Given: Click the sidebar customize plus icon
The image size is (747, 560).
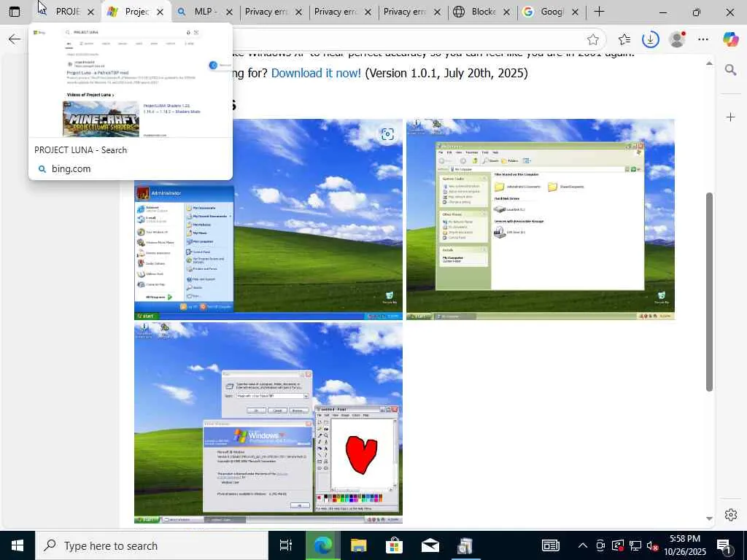Looking at the screenshot, I should click(x=731, y=117).
